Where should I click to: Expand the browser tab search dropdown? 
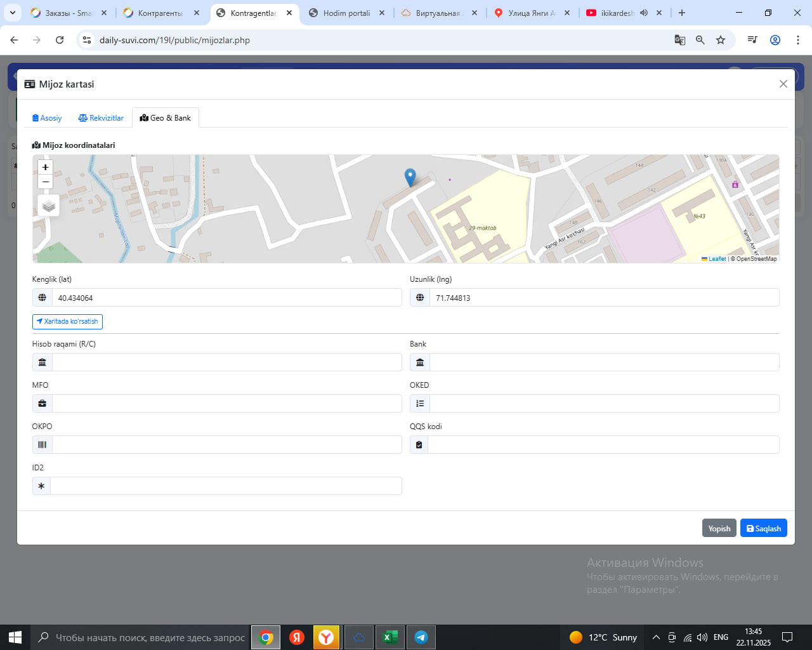12,13
